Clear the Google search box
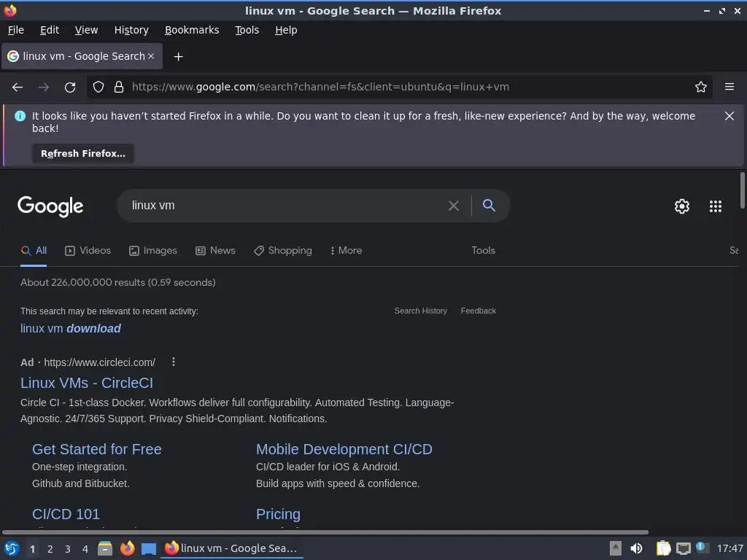Image resolution: width=747 pixels, height=560 pixels. pyautogui.click(x=454, y=206)
